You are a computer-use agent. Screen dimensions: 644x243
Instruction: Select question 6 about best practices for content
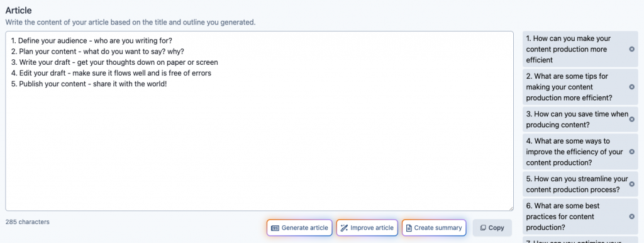point(576,217)
